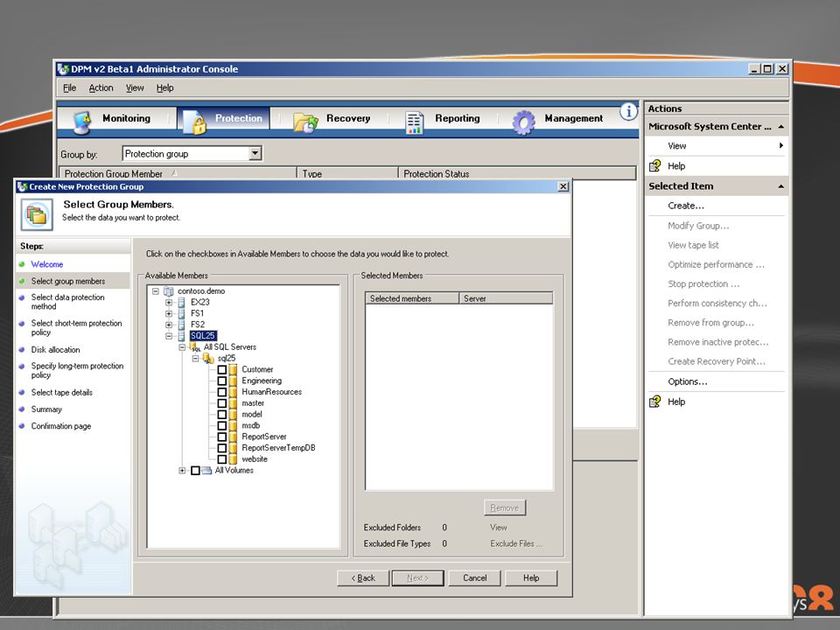Open the Group by dropdown
This screenshot has width=840, height=630.
click(255, 154)
